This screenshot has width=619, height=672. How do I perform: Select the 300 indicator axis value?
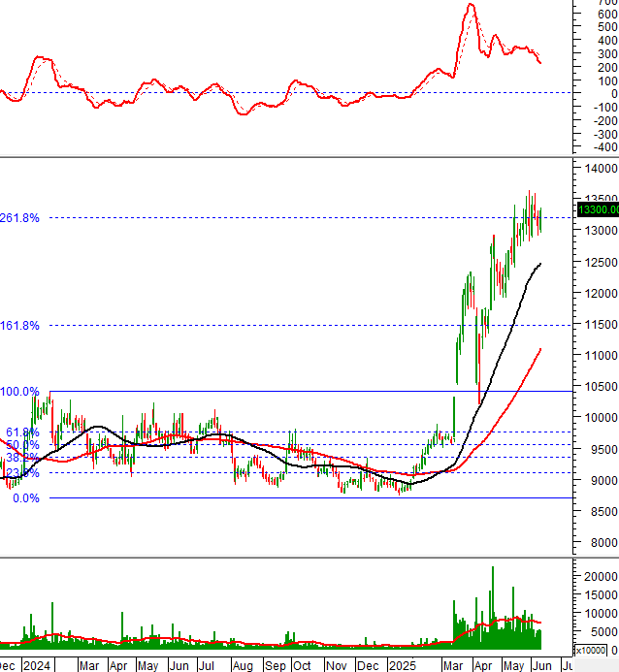[x=607, y=54]
